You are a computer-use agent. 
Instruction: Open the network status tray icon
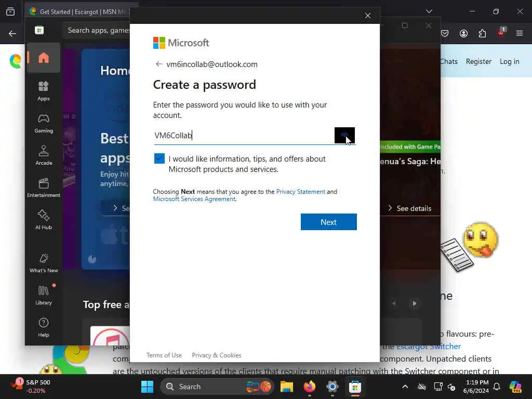[438, 387]
